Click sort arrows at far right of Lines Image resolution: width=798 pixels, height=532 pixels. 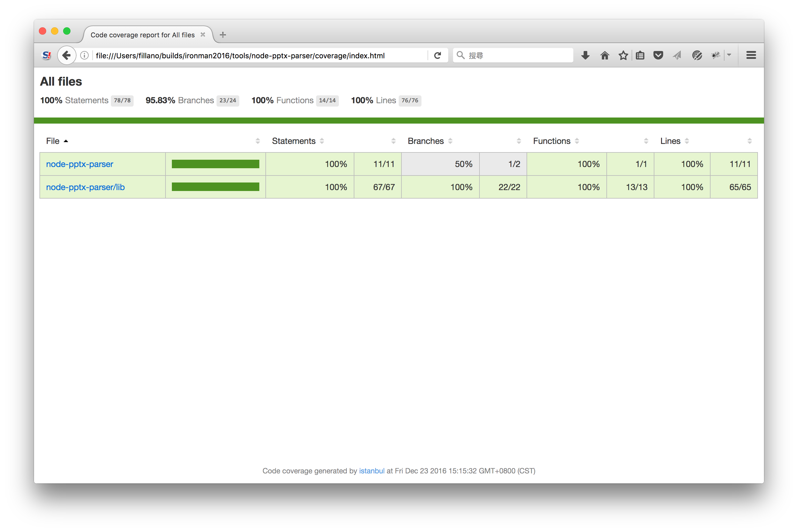coord(749,141)
